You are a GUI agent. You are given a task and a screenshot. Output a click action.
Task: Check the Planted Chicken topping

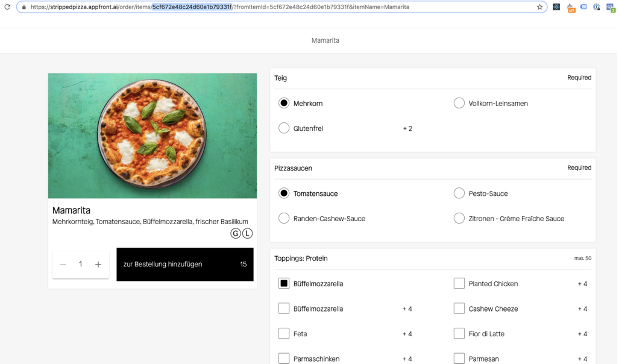click(459, 283)
